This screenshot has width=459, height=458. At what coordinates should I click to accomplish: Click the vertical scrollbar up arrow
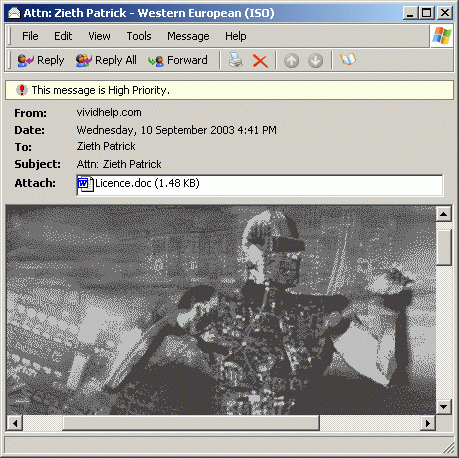coord(443,214)
